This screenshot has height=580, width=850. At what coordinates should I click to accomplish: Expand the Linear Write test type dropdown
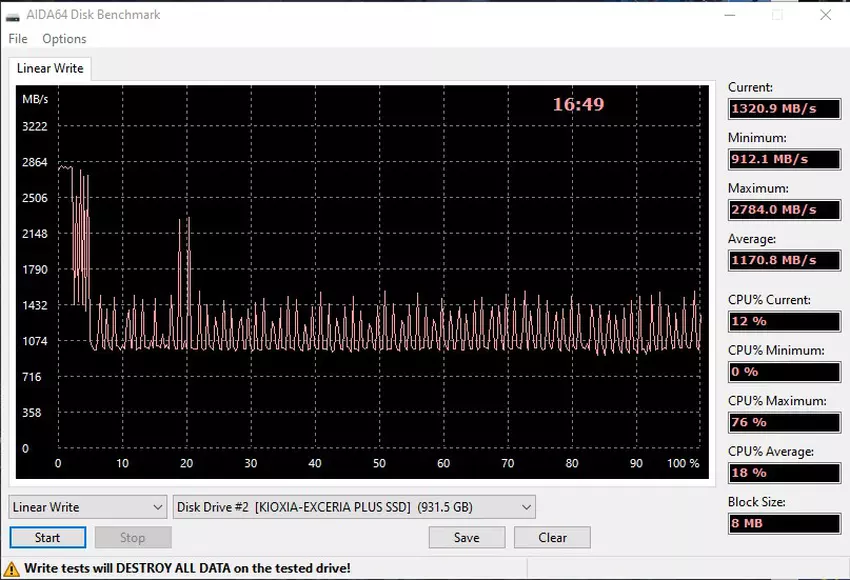point(87,507)
